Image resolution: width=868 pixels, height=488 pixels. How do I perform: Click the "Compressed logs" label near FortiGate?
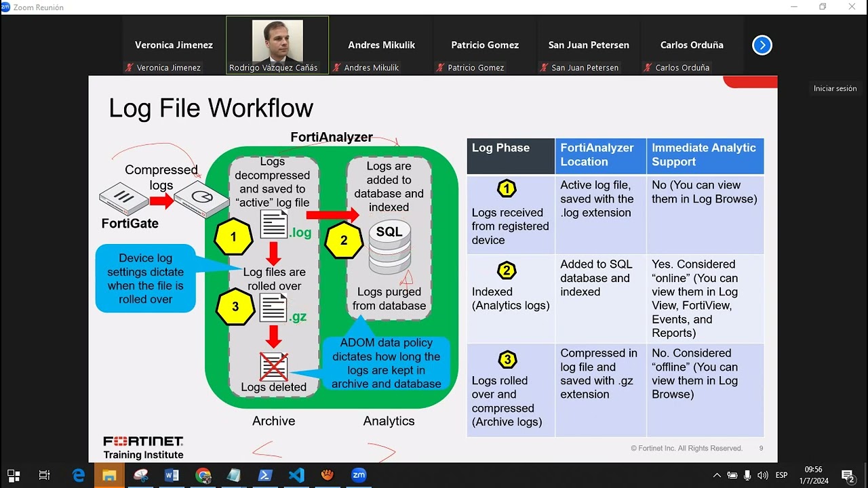point(161,178)
